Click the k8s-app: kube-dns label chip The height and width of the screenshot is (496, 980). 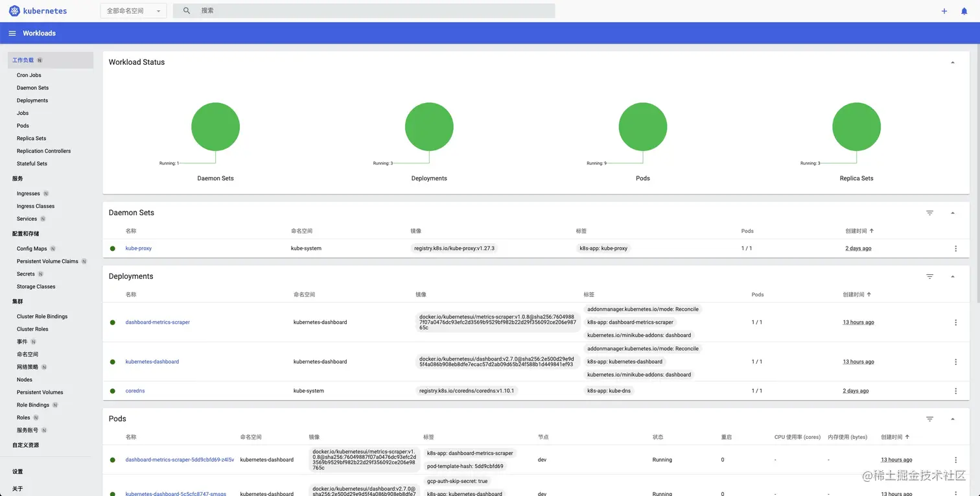click(609, 391)
